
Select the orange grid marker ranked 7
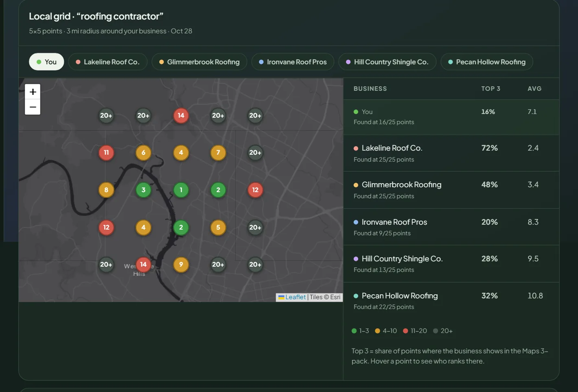tap(218, 153)
